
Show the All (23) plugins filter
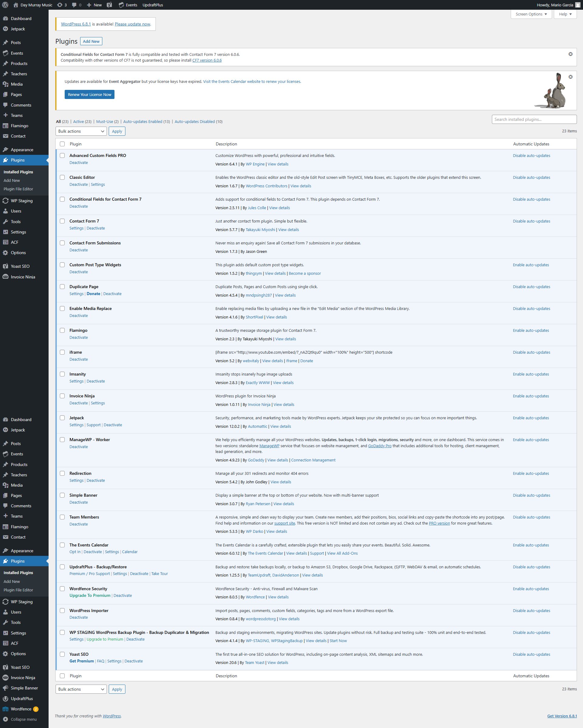(x=62, y=121)
